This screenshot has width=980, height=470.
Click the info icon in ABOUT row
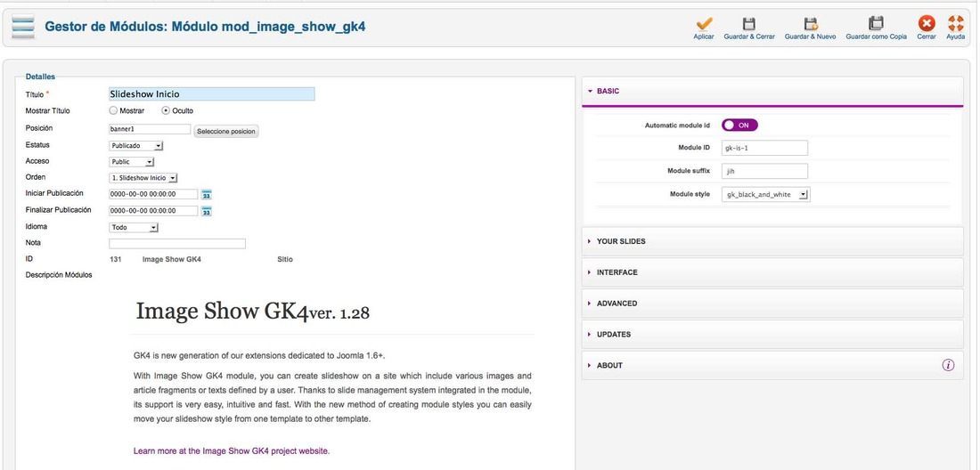click(x=948, y=365)
